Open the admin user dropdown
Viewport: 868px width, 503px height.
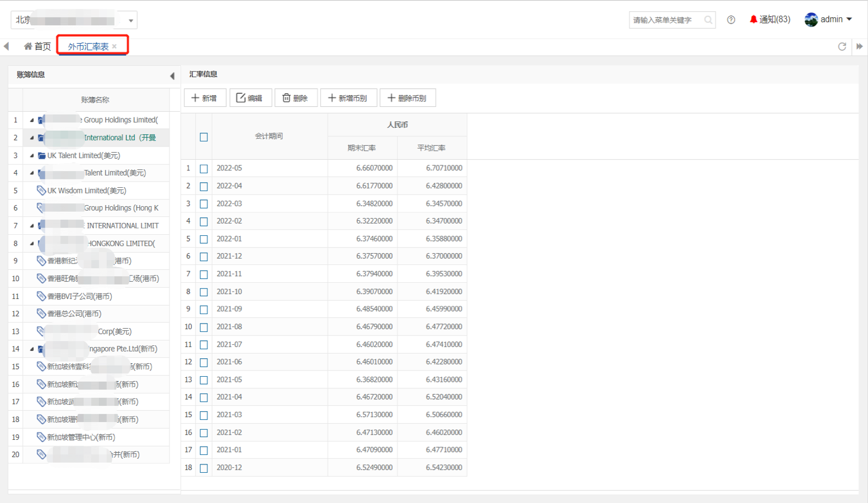click(828, 20)
